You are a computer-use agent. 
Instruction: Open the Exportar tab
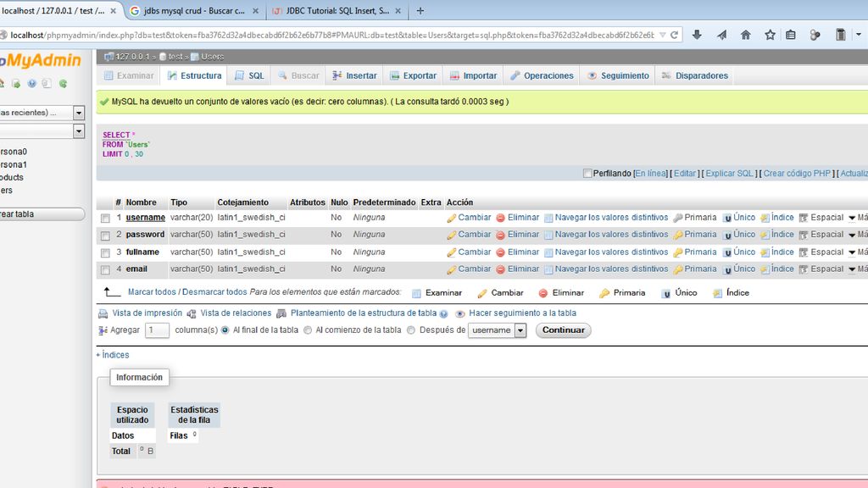point(413,75)
